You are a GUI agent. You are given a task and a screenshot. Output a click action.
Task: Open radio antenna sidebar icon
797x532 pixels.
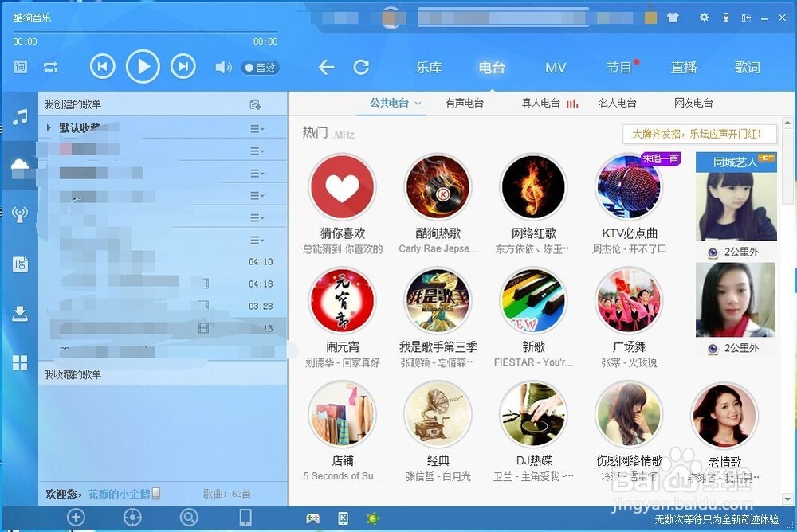coord(20,214)
